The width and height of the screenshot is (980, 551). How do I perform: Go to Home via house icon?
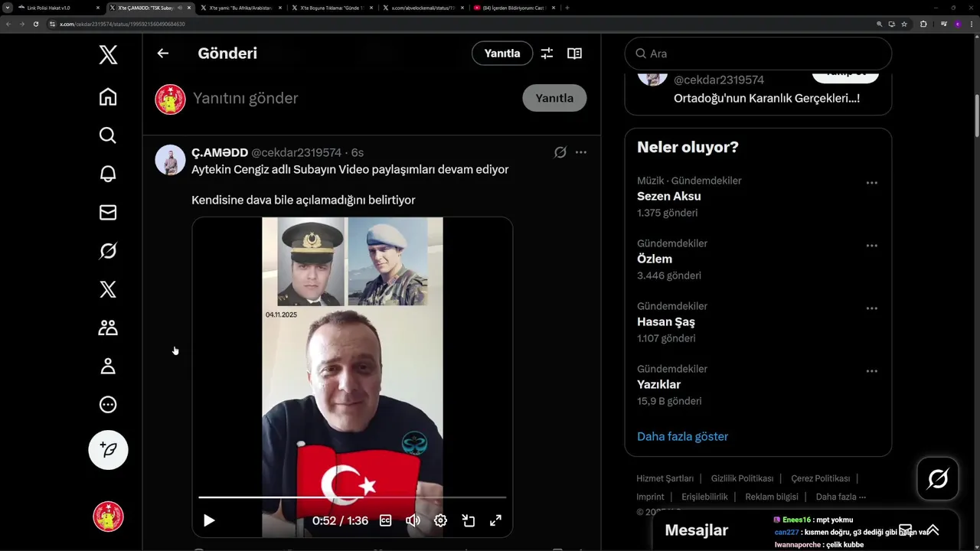point(108,96)
